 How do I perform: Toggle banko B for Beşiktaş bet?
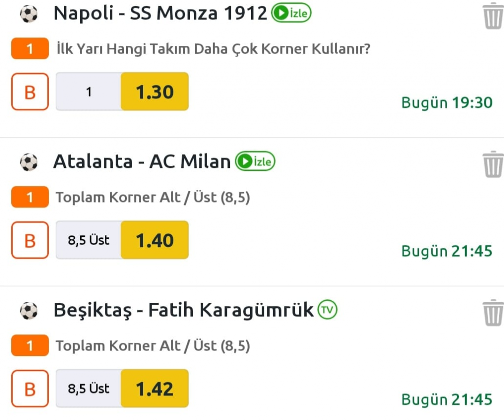coord(30,388)
